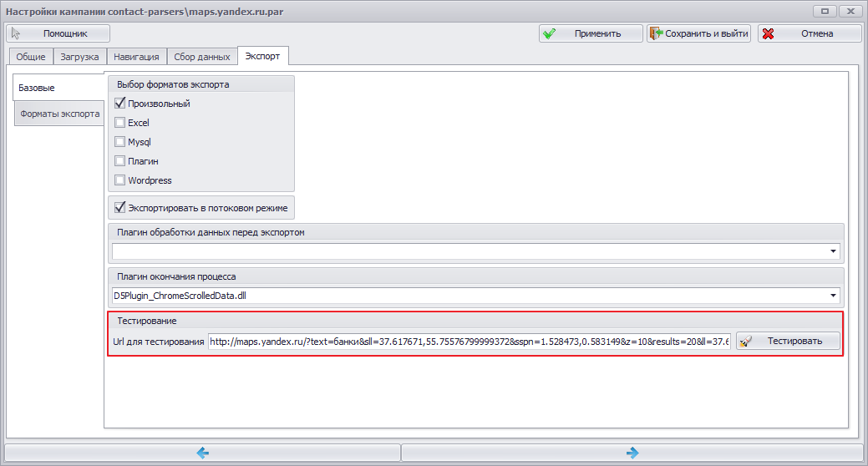Open the Плагин обработки данных перед экспортом dropdown
Image resolution: width=868 pixels, height=466 pixels.
click(x=833, y=251)
